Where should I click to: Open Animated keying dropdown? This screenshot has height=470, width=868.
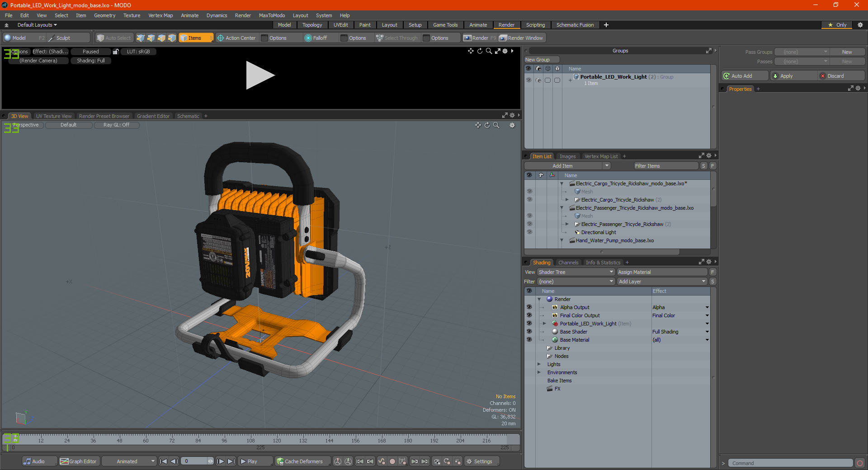click(x=129, y=461)
